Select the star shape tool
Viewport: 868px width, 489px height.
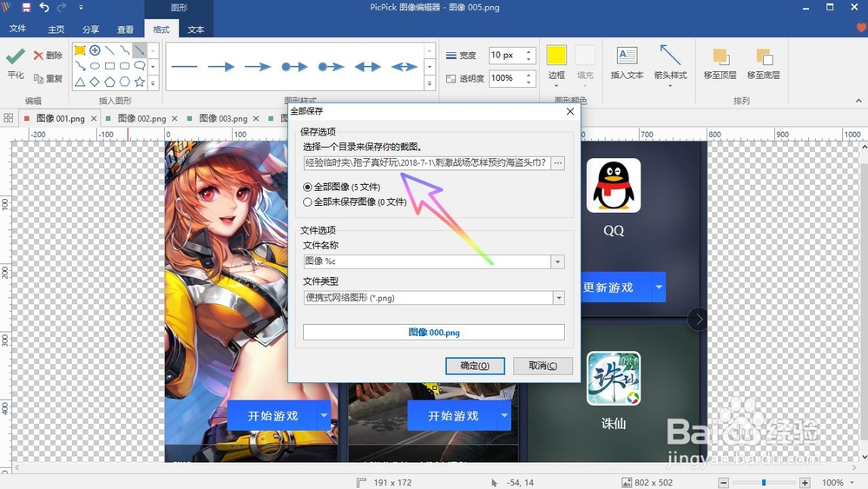(140, 82)
